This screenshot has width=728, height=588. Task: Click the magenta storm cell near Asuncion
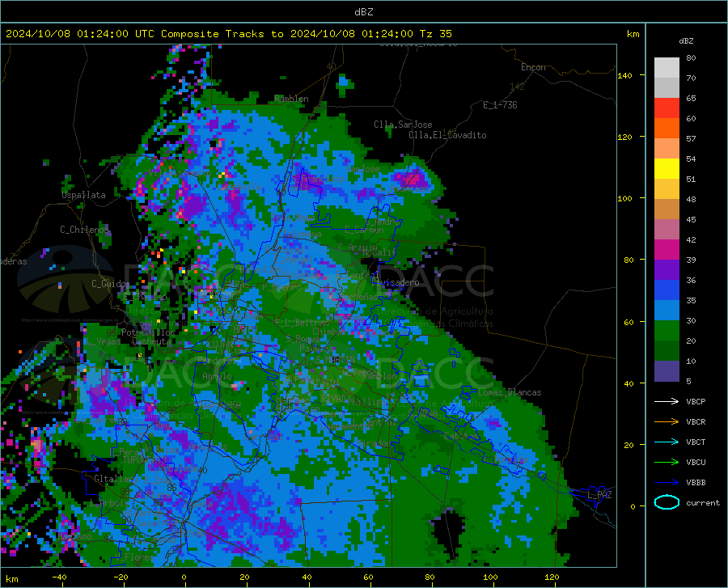pyautogui.click(x=412, y=178)
